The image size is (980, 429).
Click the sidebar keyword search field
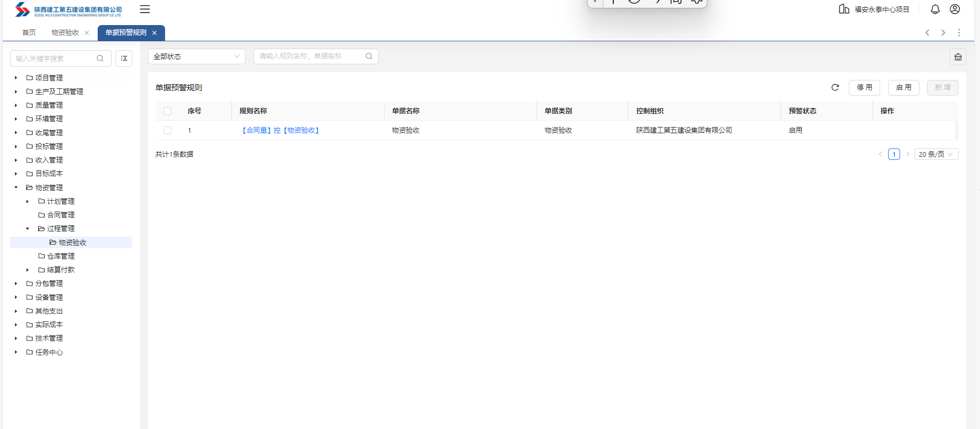(54, 59)
